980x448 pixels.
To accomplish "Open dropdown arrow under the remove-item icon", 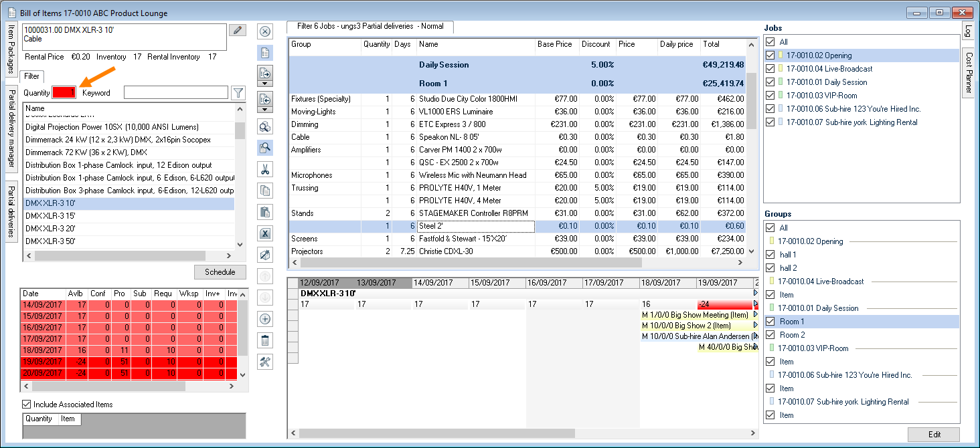I will point(265,110).
